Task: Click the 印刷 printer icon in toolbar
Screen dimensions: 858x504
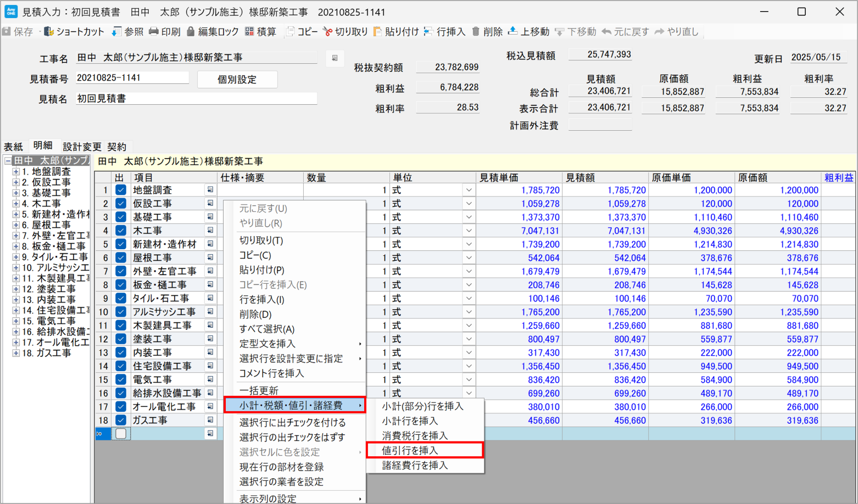Action: [x=154, y=32]
